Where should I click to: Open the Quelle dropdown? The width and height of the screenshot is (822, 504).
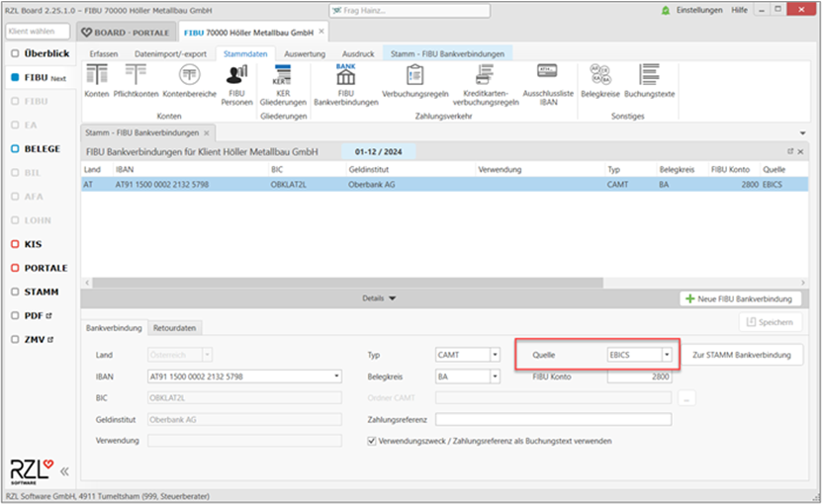click(x=667, y=354)
